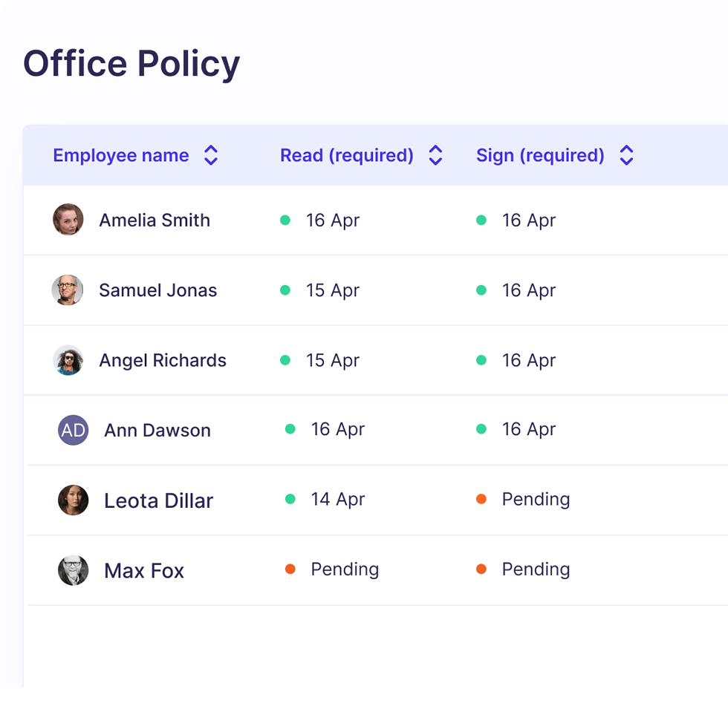This screenshot has height=715, width=728.
Task: Click Leota Dillar's profile photo
Action: pos(73,500)
